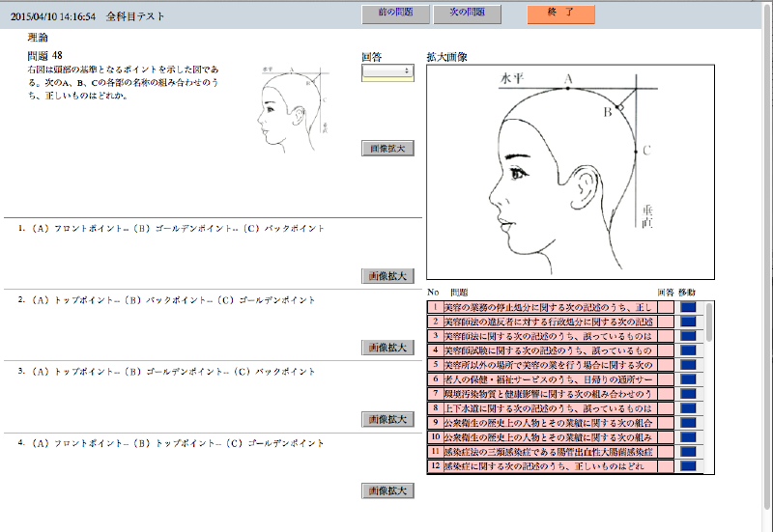Click blue 移動 square for question 7

[688, 394]
